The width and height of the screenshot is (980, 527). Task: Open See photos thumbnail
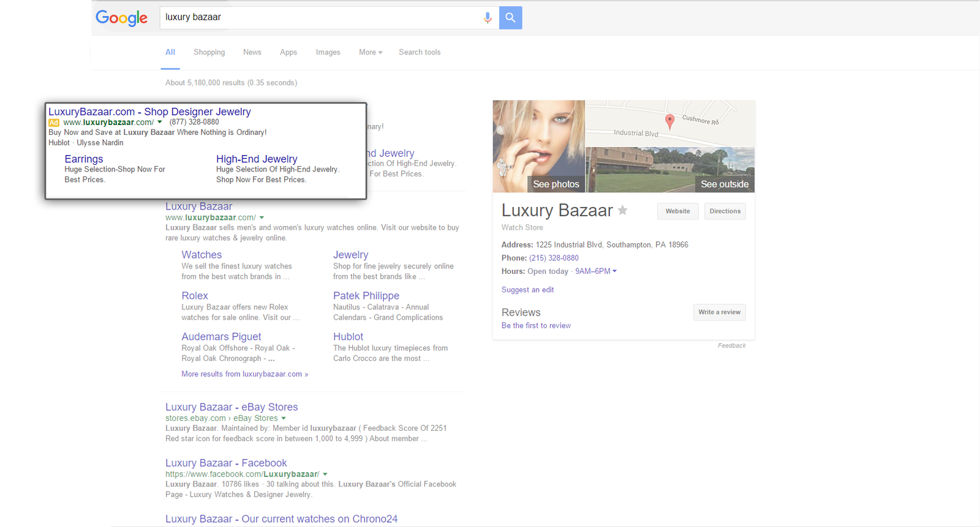[539, 146]
